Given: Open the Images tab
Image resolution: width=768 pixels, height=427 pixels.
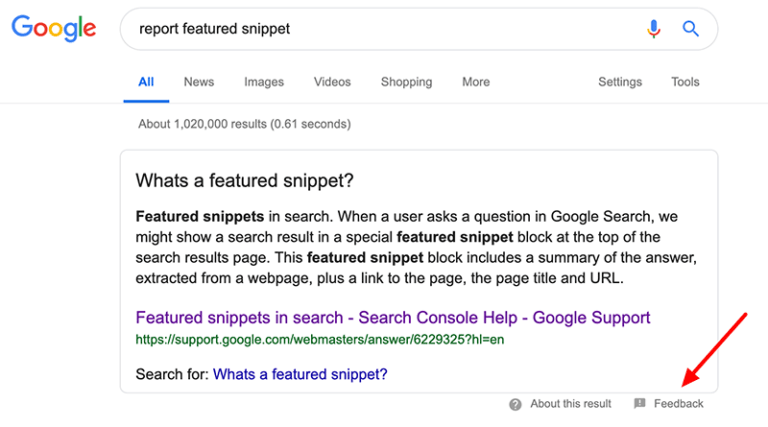Looking at the screenshot, I should click(x=264, y=82).
